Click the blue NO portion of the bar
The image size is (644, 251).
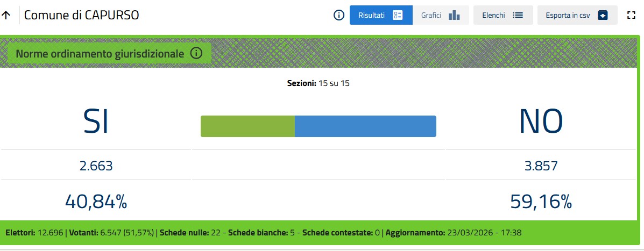(x=365, y=126)
